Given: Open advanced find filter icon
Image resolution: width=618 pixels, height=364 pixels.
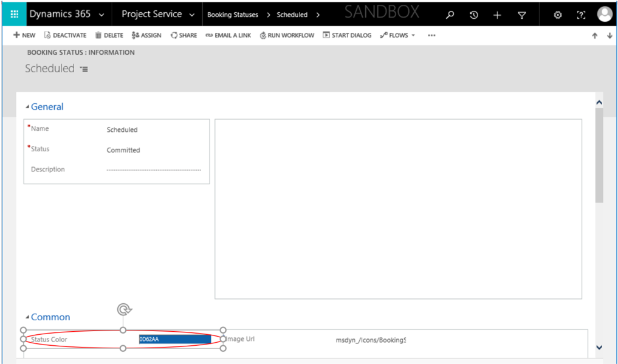Looking at the screenshot, I should [x=521, y=15].
